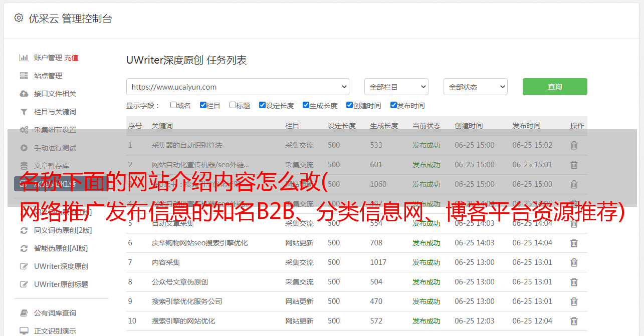Click the server icon for 站点管理
Image resolution: width=644 pixels, height=336 pixels.
pyautogui.click(x=24, y=76)
